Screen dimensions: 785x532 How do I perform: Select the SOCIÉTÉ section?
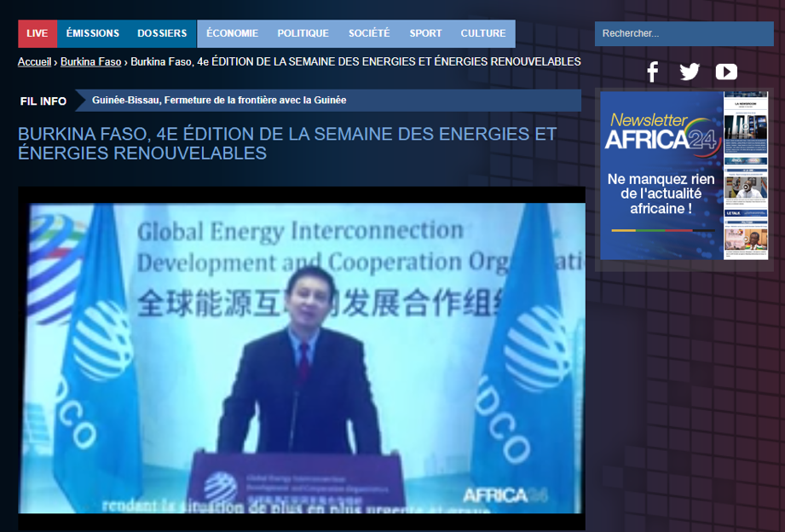coord(369,33)
